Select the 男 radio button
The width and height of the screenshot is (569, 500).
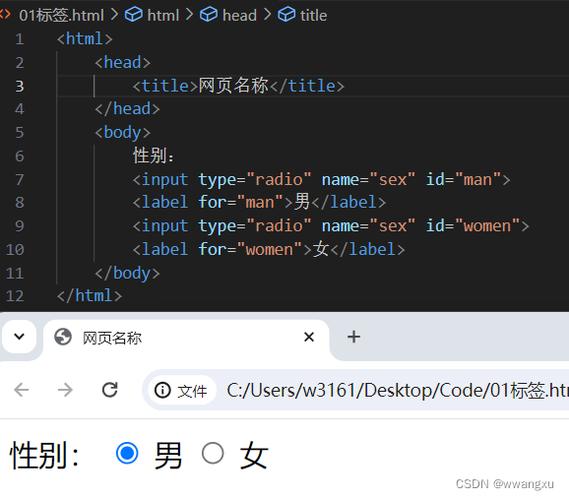[127, 453]
